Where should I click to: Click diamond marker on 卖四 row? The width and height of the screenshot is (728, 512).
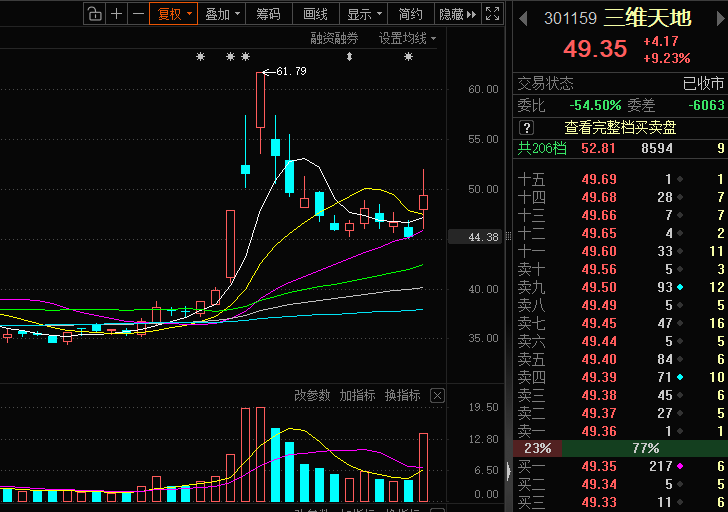coord(680,377)
